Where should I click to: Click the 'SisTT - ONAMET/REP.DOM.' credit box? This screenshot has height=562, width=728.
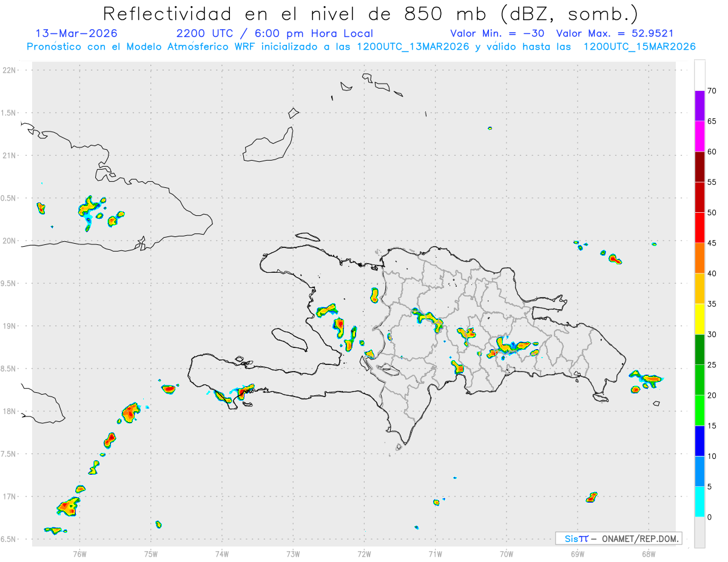618,538
